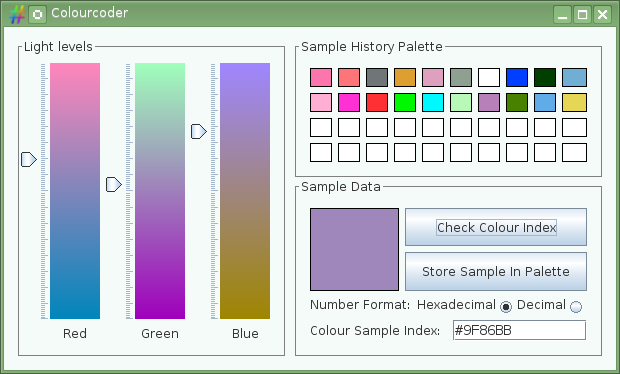Viewport: 620px width, 374px height.
Task: Click the Decimal label text
Action: [541, 305]
